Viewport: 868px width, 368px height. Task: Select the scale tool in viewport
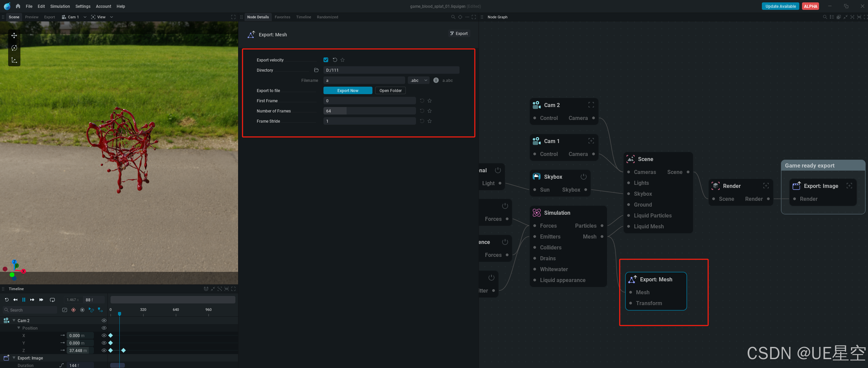[x=14, y=60]
